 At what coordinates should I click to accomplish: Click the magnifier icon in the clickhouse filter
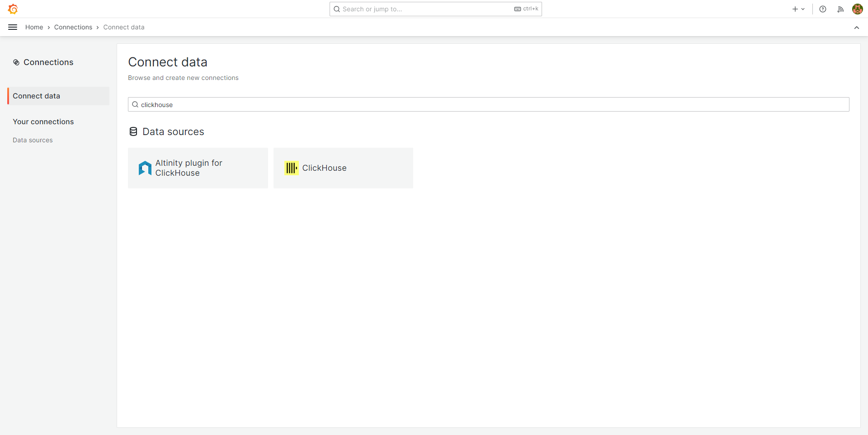pyautogui.click(x=135, y=104)
